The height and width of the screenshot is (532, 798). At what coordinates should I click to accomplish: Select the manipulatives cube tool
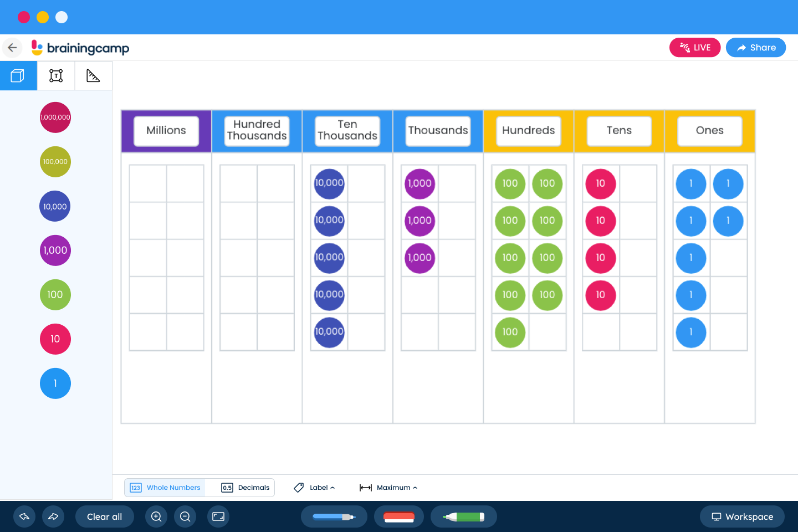pyautogui.click(x=18, y=75)
